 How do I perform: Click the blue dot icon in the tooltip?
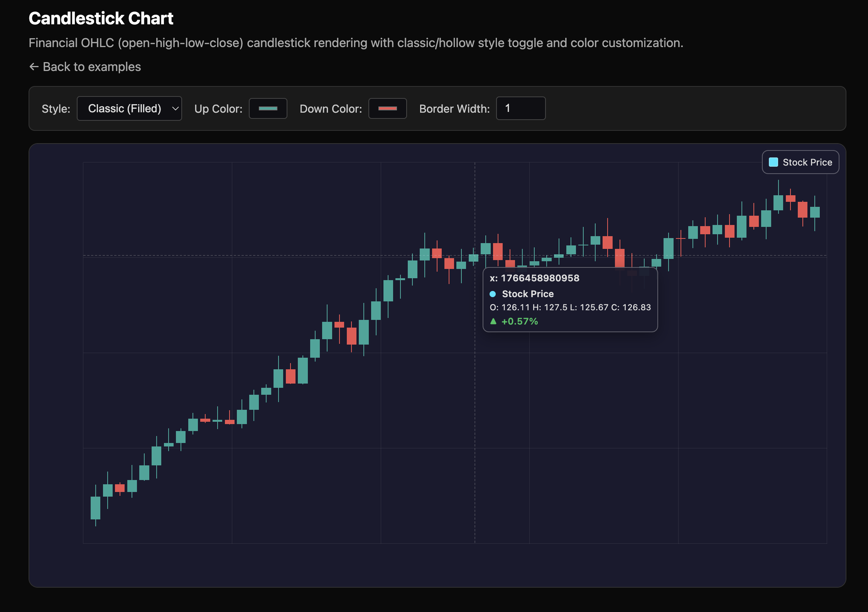coord(493,294)
